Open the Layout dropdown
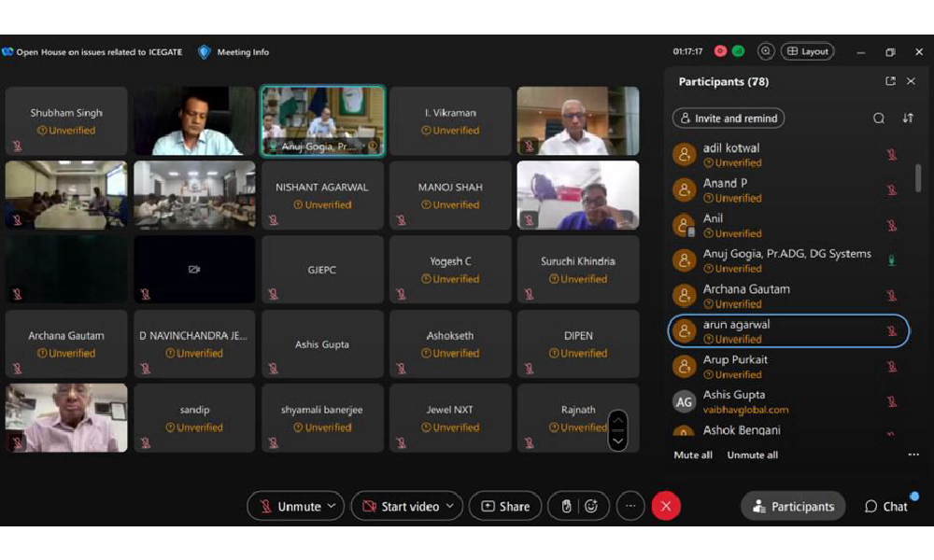This screenshot has width=934, height=560. point(807,51)
